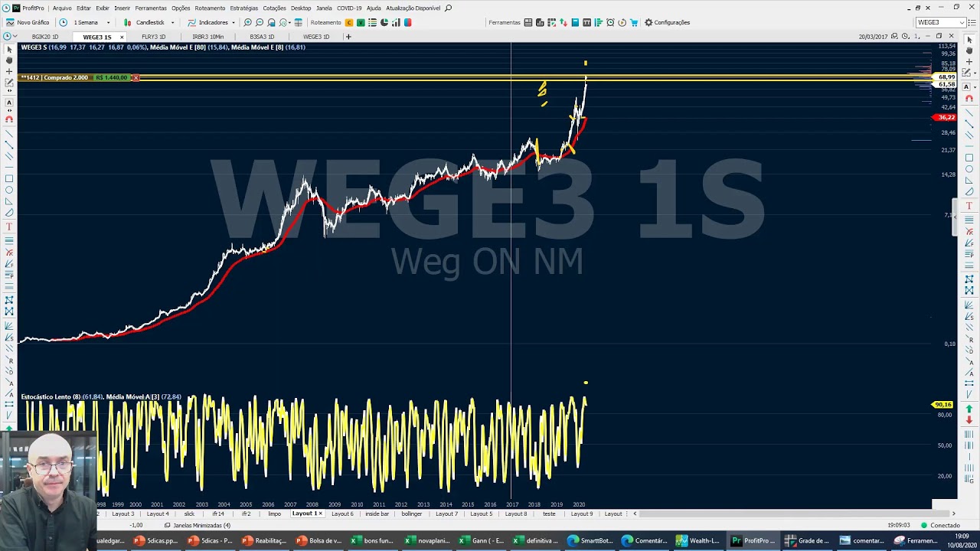
Task: Click the zoom in magnifier icon
Action: coord(247,22)
